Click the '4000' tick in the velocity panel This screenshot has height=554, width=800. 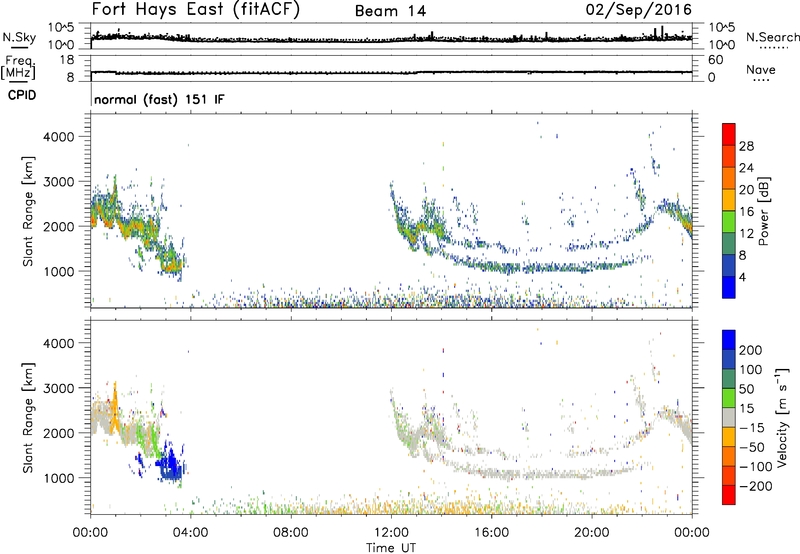click(x=58, y=343)
